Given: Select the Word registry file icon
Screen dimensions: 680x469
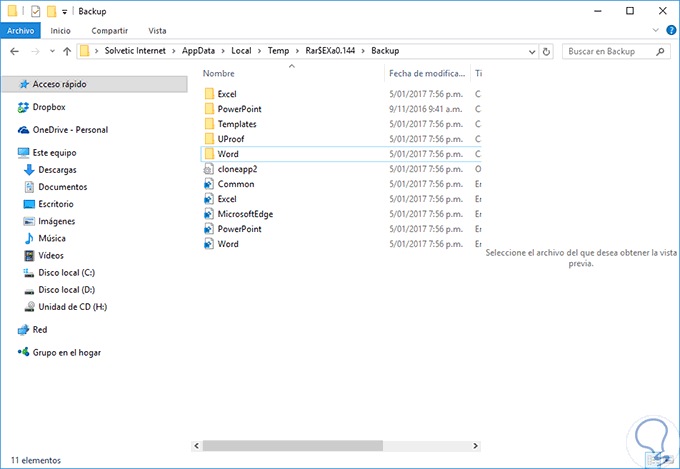Looking at the screenshot, I should coord(209,244).
